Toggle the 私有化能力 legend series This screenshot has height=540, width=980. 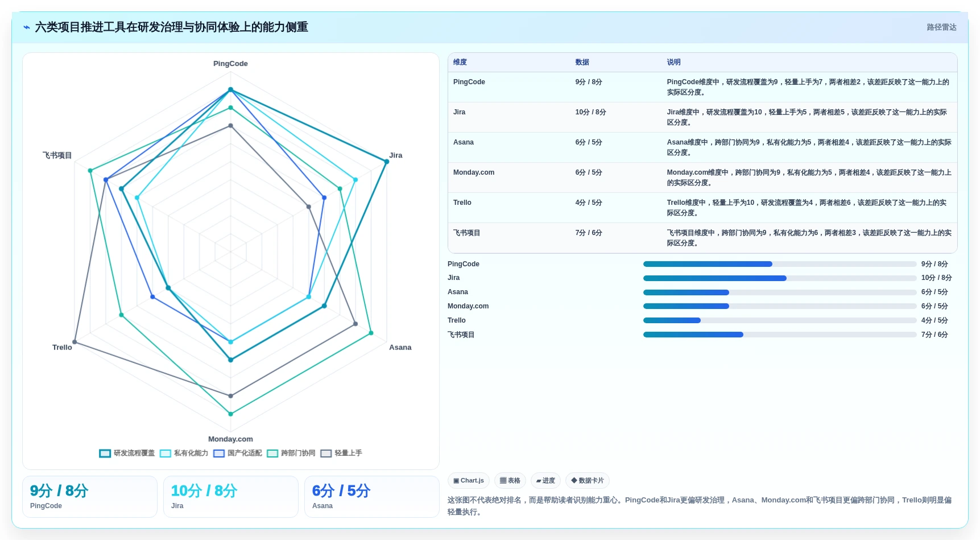pos(184,454)
